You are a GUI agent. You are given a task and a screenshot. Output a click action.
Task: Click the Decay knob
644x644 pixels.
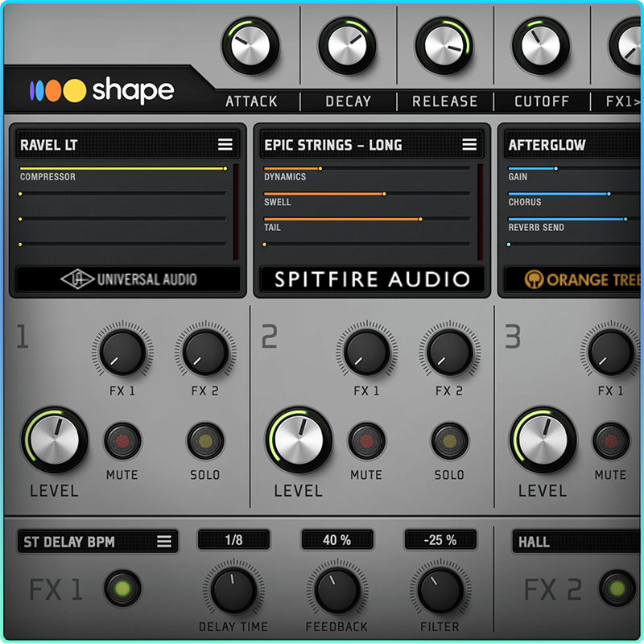pyautogui.click(x=348, y=46)
